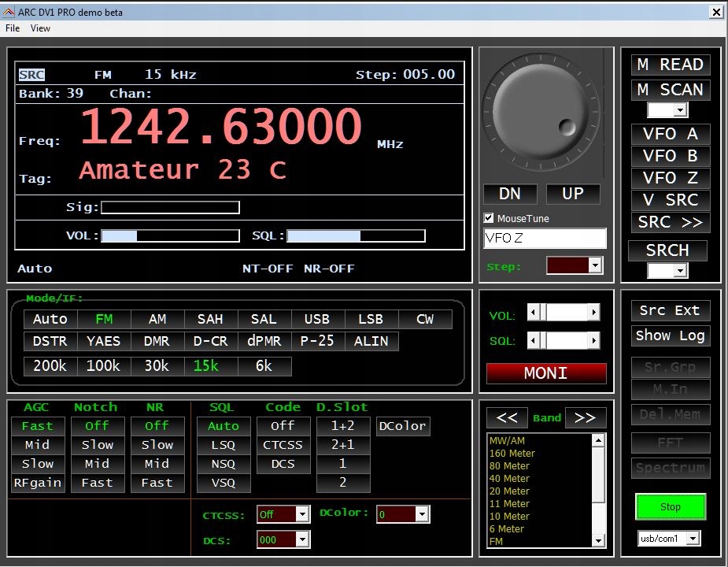Viewport: 728px width, 567px height.
Task: Toggle VSQ voice squelch
Action: [x=224, y=483]
